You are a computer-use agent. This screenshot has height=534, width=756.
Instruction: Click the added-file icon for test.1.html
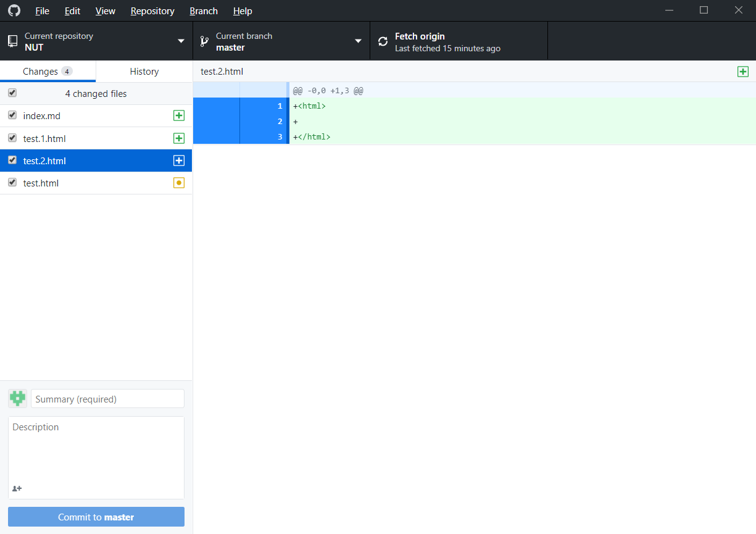pyautogui.click(x=179, y=138)
